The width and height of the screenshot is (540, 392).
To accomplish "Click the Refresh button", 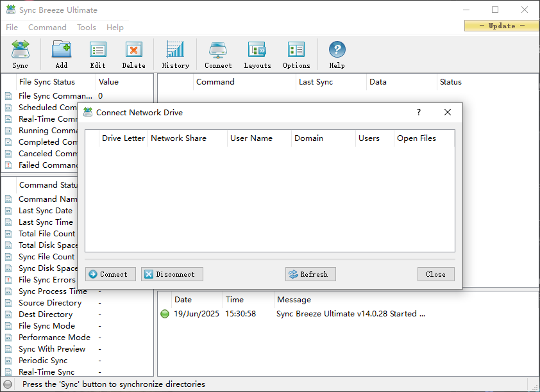I will pos(310,274).
